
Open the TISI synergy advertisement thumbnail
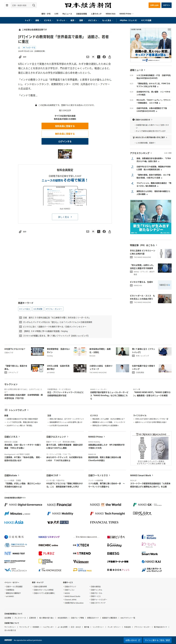coord(151,217)
